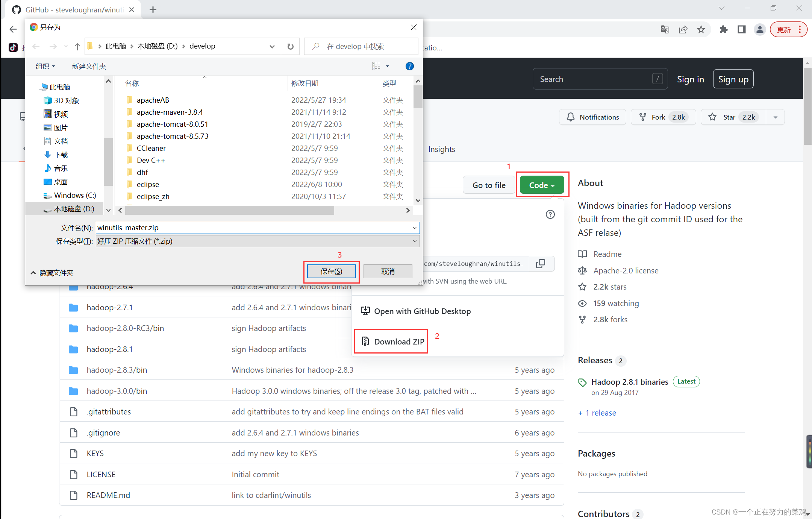Click 文件名 file name input field
Image resolution: width=812 pixels, height=519 pixels.
258,228
